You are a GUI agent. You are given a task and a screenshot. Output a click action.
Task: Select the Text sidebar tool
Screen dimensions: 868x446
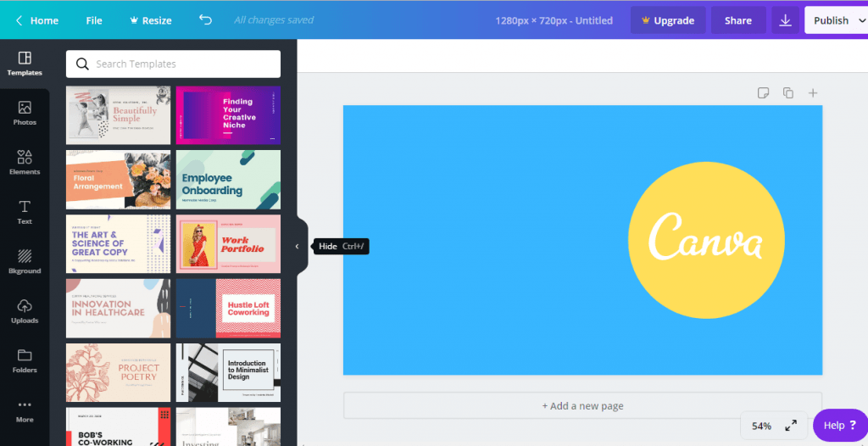(25, 212)
